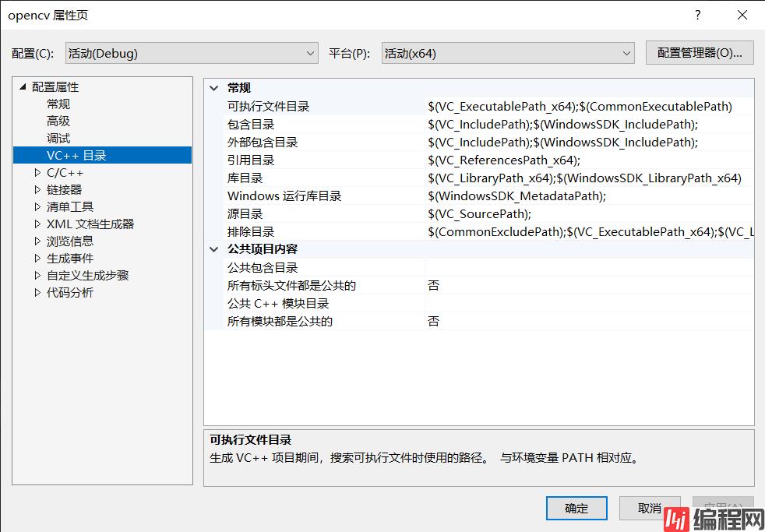The height and width of the screenshot is (532, 765).
Task: Expand the 生成事件 tree node
Action: 37,259
